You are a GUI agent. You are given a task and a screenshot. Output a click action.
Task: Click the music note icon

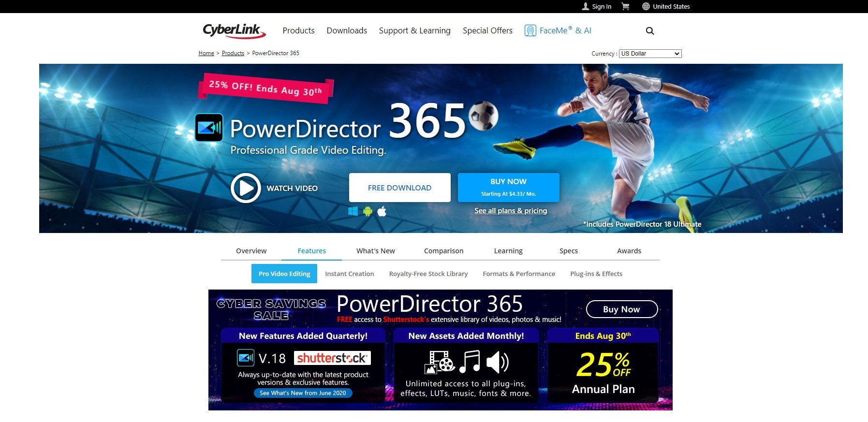point(470,362)
